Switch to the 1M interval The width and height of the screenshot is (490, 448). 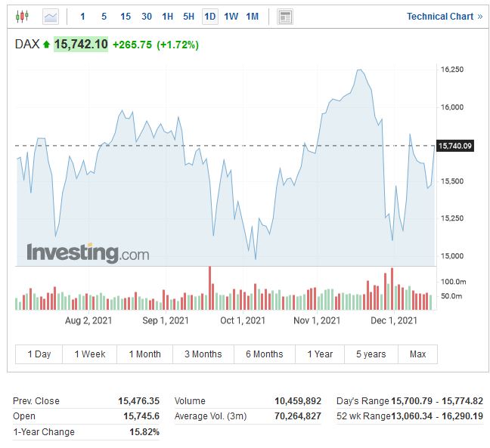coord(253,16)
